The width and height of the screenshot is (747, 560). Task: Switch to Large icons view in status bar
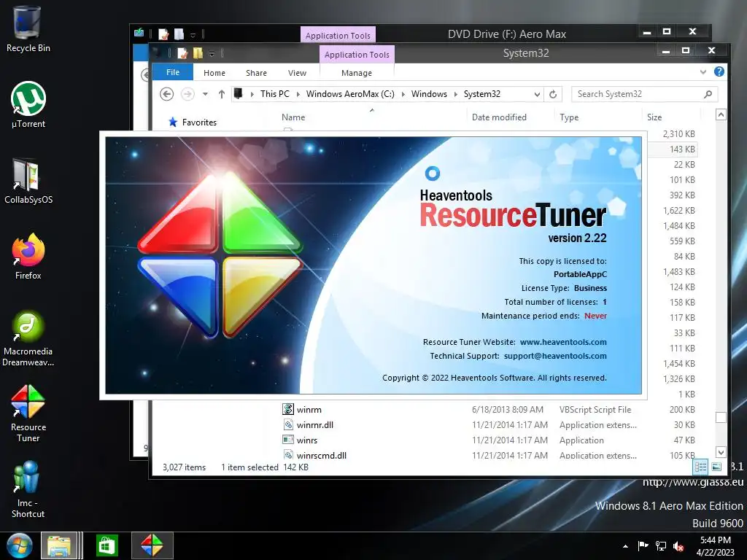coord(716,467)
